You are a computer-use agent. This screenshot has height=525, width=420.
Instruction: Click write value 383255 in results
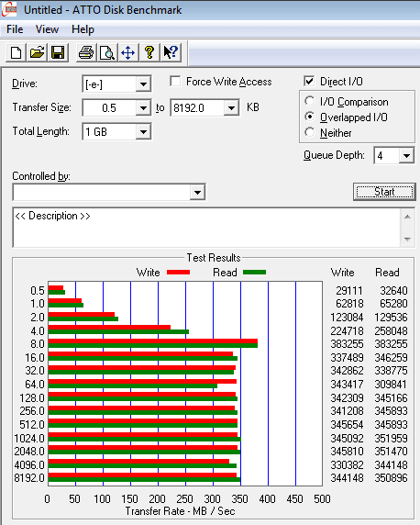[x=347, y=344]
